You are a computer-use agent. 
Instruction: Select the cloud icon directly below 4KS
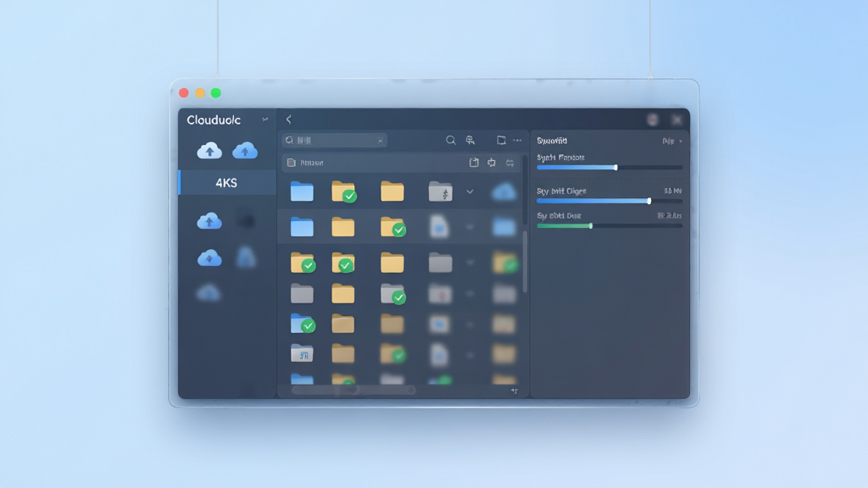pyautogui.click(x=209, y=221)
